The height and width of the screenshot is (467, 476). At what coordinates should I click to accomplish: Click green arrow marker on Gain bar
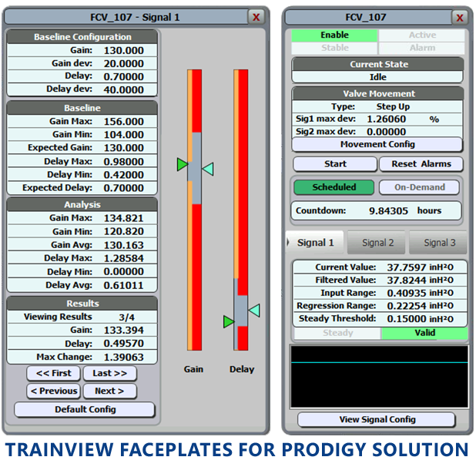click(x=183, y=164)
